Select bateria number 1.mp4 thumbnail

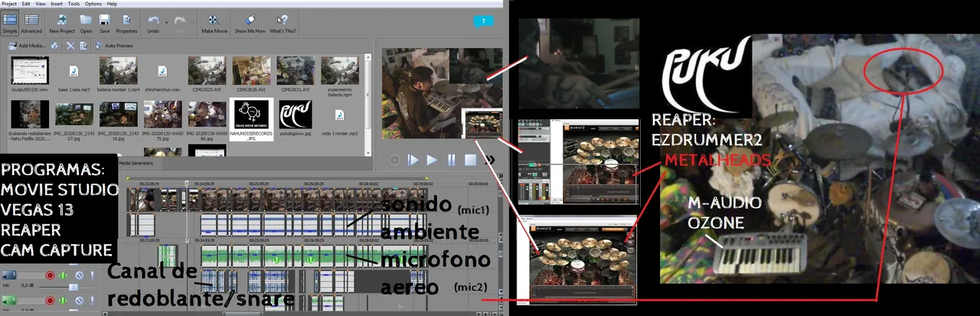tap(118, 70)
